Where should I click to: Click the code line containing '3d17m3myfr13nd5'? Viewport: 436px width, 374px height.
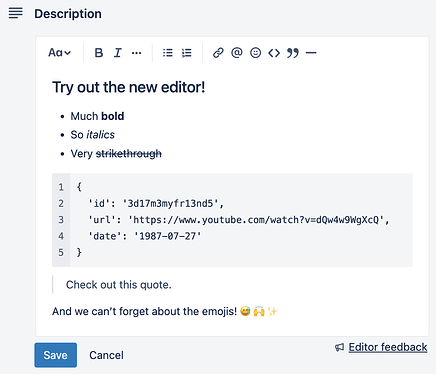point(156,203)
